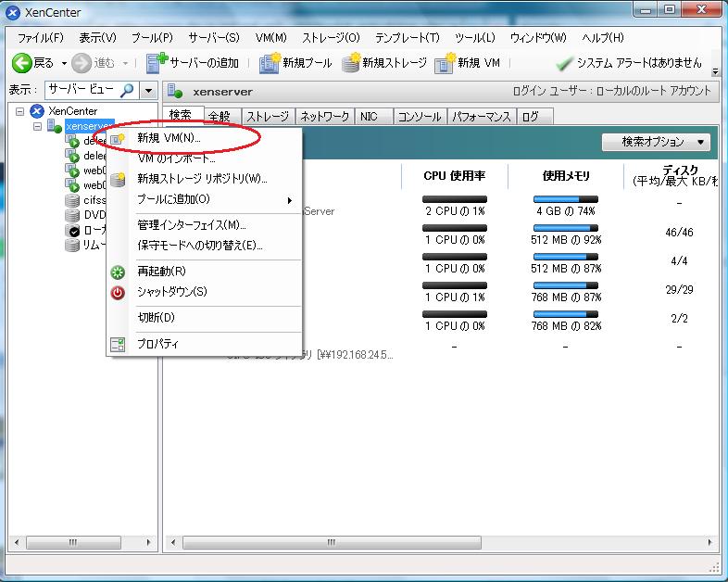Switch to the Performance (パフォーマンス) tab

(481, 116)
